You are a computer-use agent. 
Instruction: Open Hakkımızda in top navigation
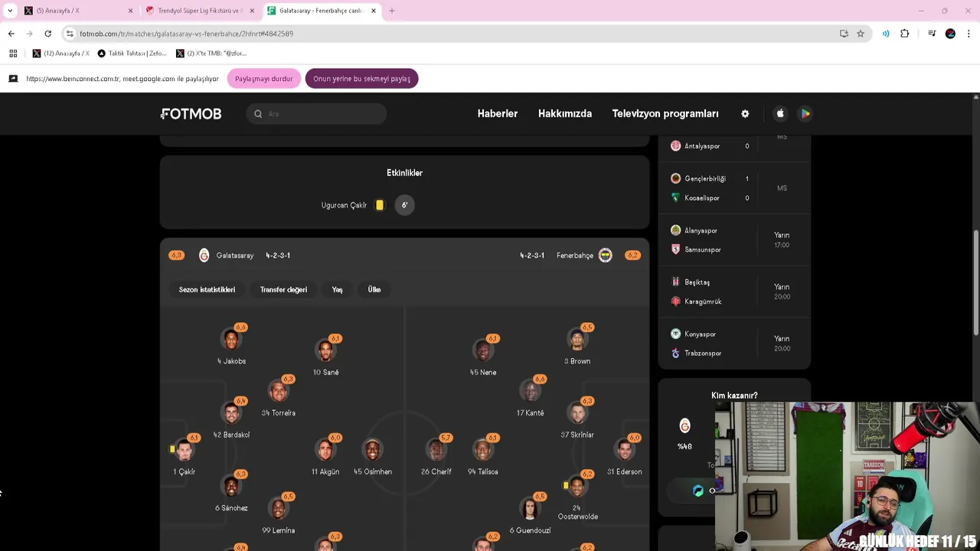click(565, 113)
